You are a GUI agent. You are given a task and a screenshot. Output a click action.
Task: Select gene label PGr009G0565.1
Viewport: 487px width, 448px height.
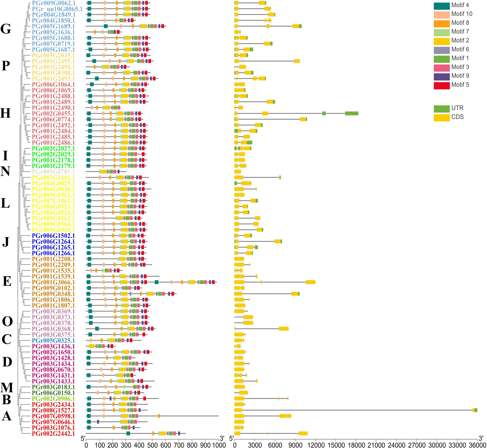pos(53,230)
